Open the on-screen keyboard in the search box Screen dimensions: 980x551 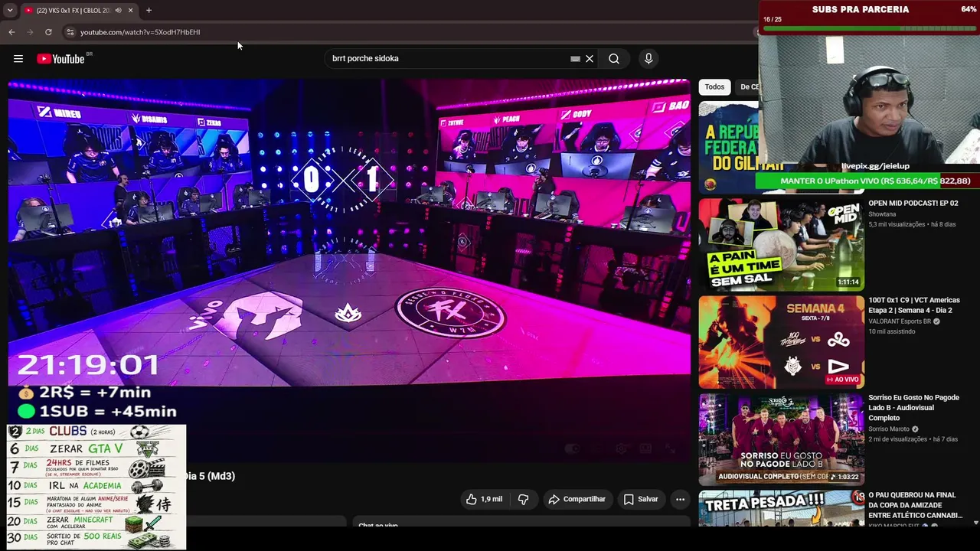(x=575, y=59)
